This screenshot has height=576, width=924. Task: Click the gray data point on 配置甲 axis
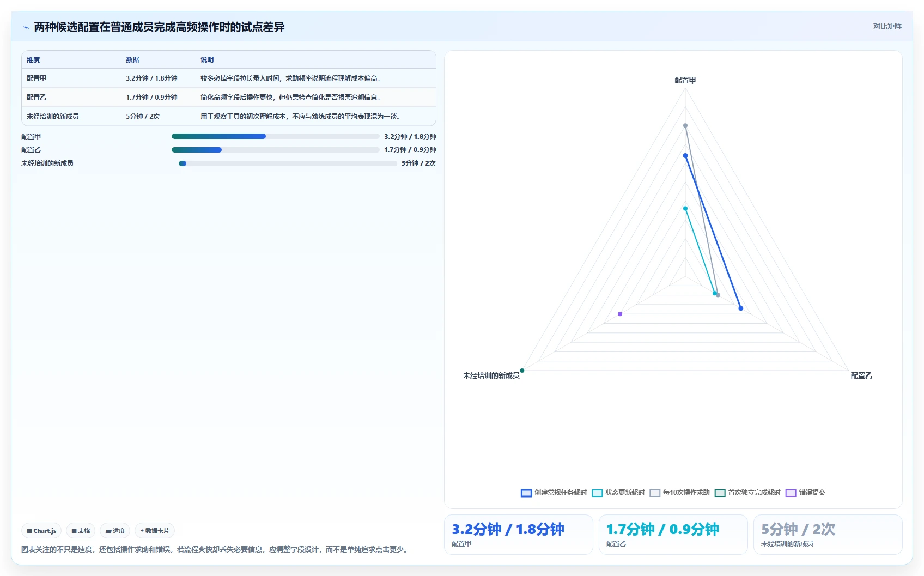[685, 126]
